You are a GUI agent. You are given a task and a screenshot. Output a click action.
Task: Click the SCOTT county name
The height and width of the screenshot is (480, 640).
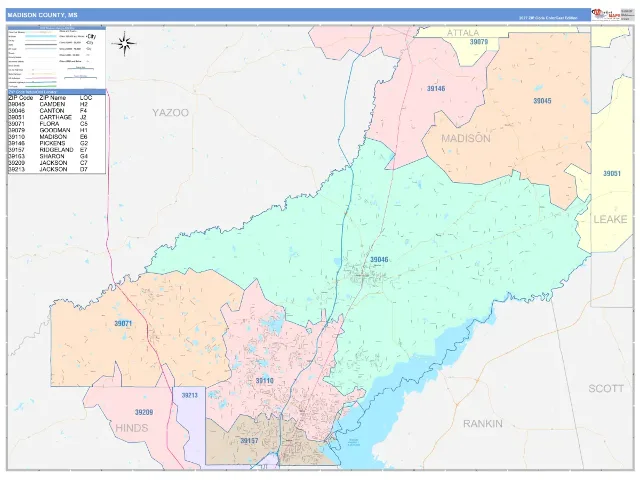click(606, 389)
